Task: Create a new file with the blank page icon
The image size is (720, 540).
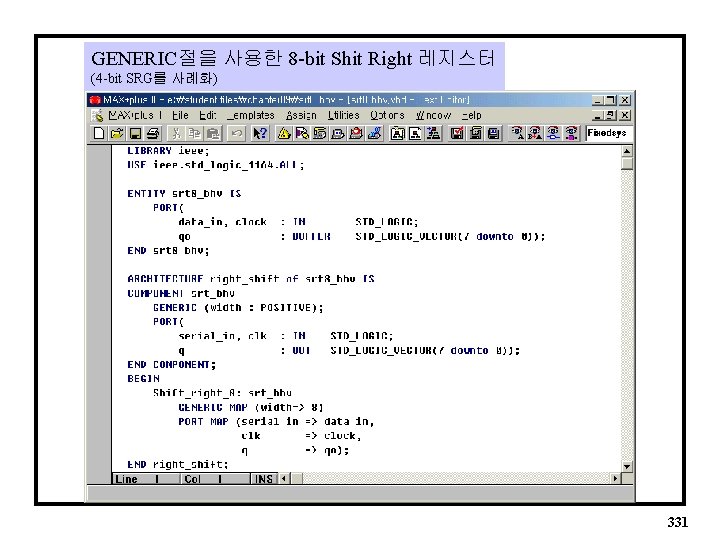Action: (x=99, y=133)
